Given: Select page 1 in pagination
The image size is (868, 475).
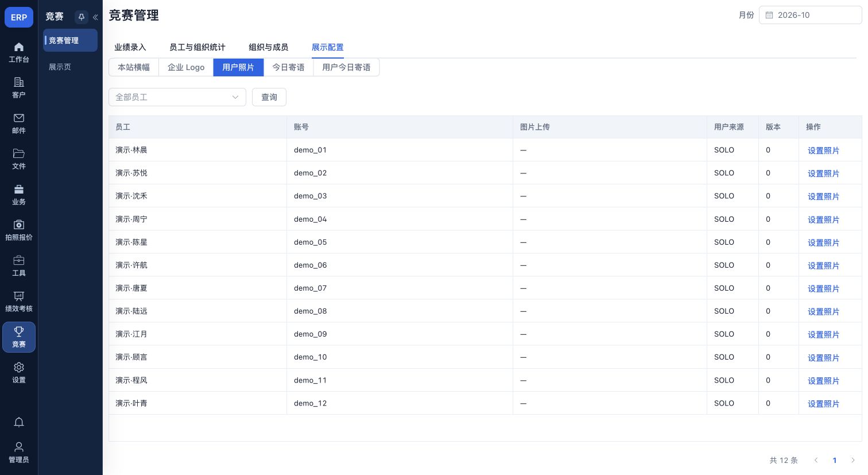Looking at the screenshot, I should pyautogui.click(x=835, y=460).
